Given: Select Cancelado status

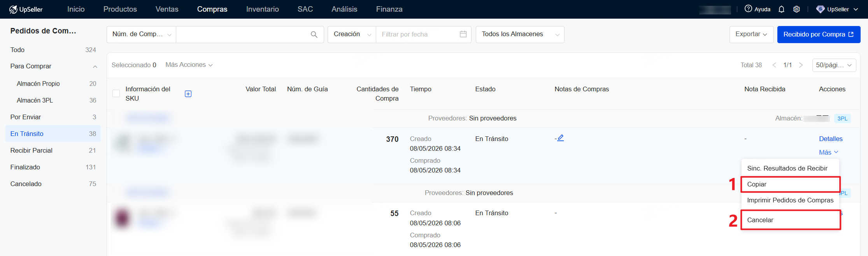Looking at the screenshot, I should click(x=53, y=184).
